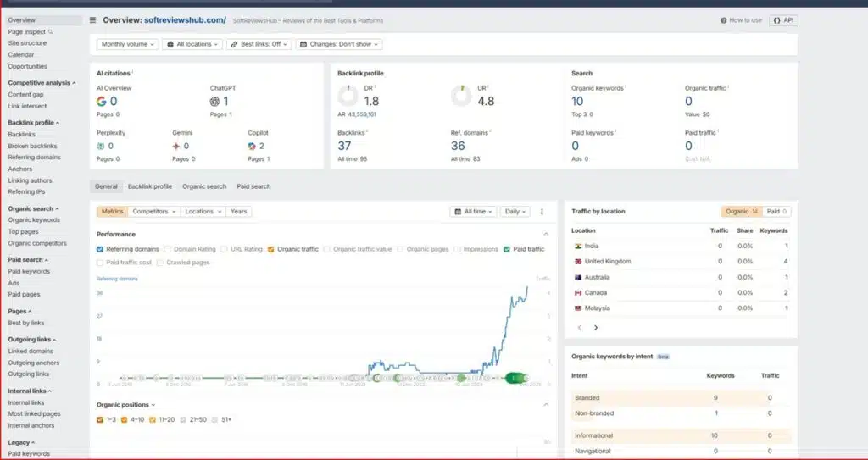This screenshot has height=460, width=868.
Task: Open the All locations dropdown
Action: 192,44
